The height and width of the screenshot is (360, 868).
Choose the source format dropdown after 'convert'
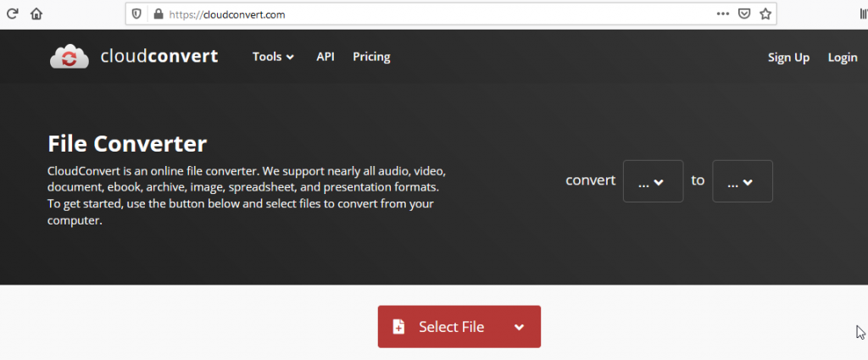coord(654,181)
